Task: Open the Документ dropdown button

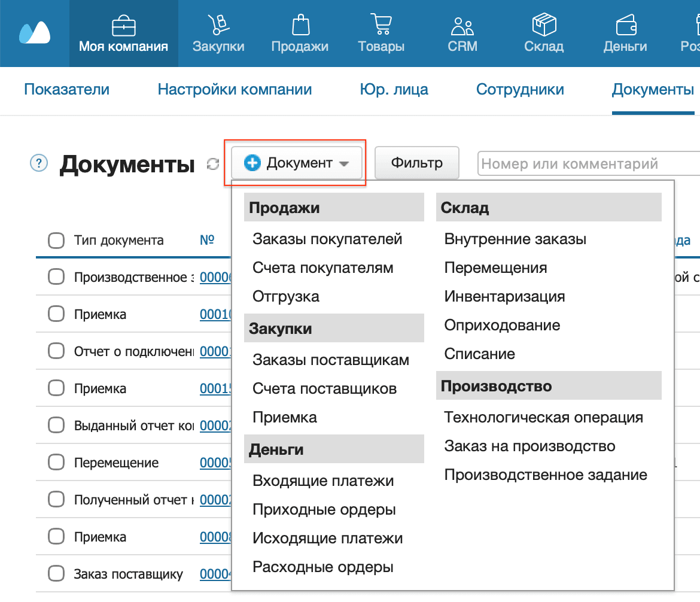Action: pos(296,163)
